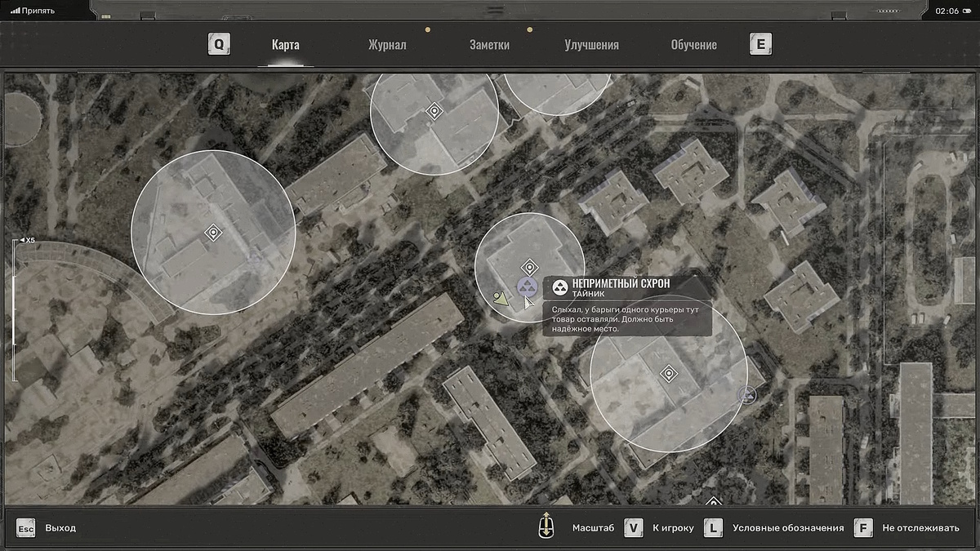This screenshot has width=980, height=551.
Task: Click the location pin directly above the highlighted stash
Action: click(529, 266)
